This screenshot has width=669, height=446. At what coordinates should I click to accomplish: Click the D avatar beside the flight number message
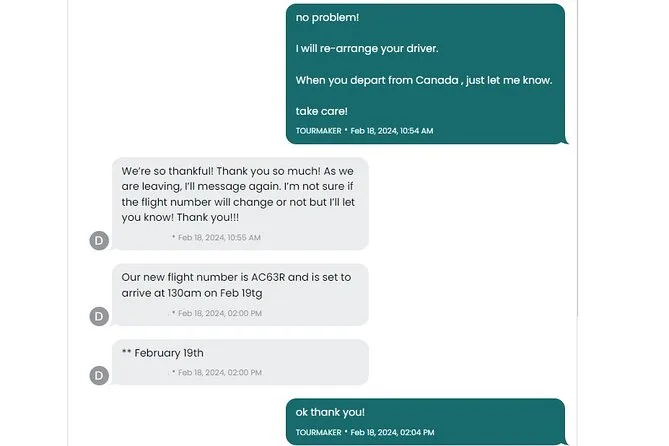click(99, 316)
